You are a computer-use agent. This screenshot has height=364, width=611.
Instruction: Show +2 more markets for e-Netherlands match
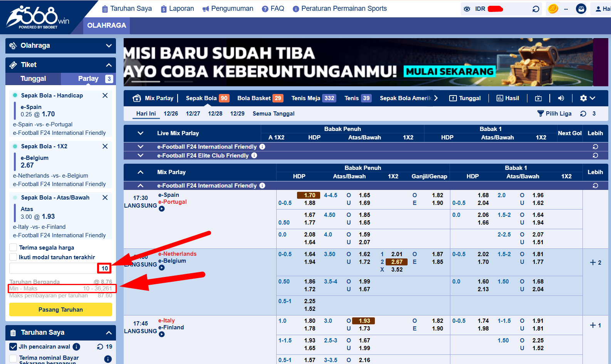point(596,262)
